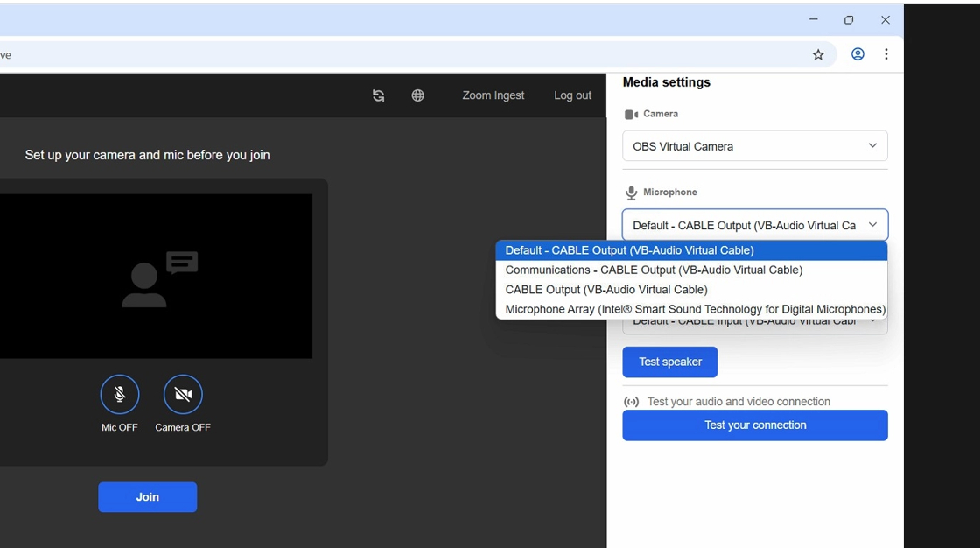The height and width of the screenshot is (548, 980).
Task: Click the Test your connection button
Action: tap(755, 425)
